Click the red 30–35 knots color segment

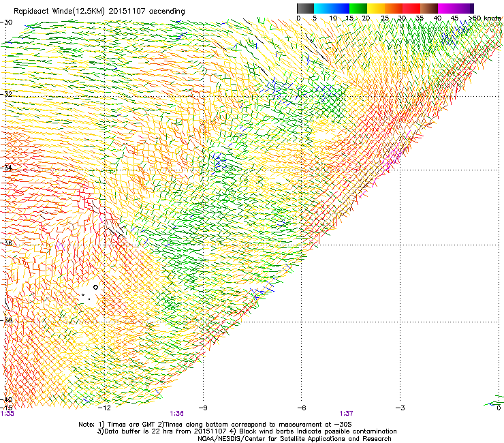(x=411, y=8)
